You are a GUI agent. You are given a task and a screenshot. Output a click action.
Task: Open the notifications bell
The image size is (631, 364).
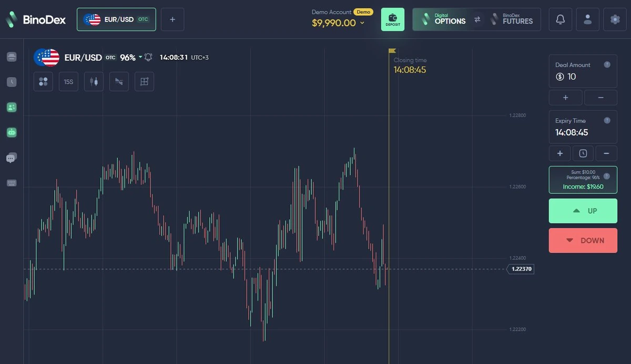click(561, 19)
